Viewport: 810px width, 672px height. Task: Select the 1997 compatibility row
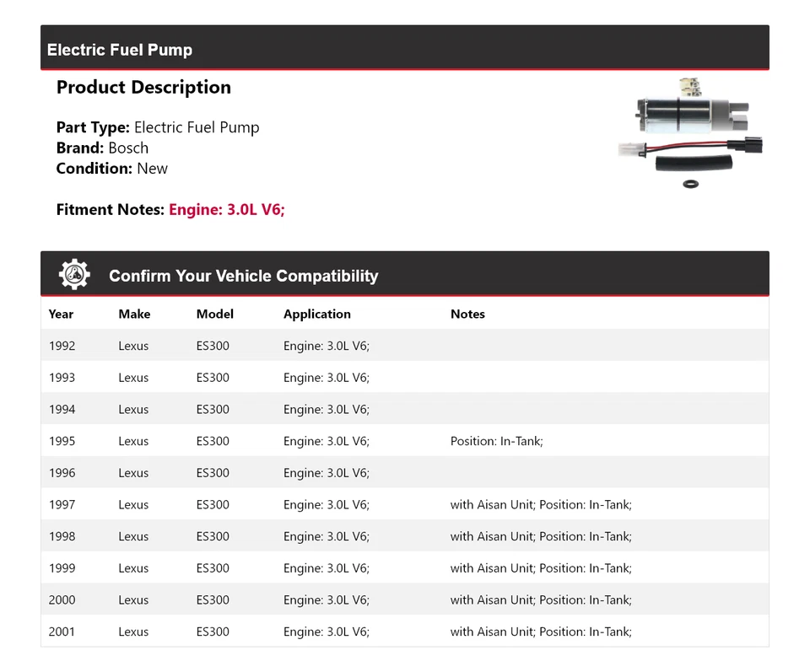pyautogui.click(x=404, y=504)
